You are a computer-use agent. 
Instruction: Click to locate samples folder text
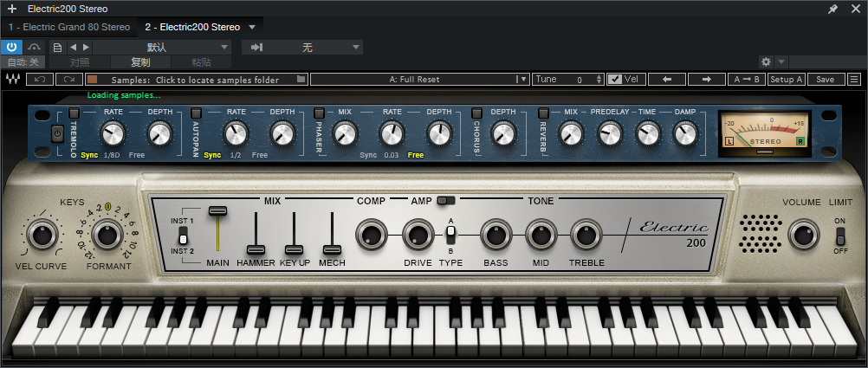[x=217, y=80]
